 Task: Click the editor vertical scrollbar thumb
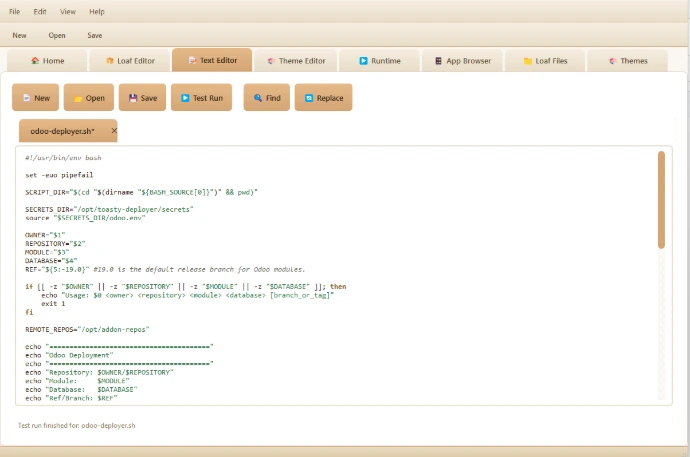tap(661, 200)
